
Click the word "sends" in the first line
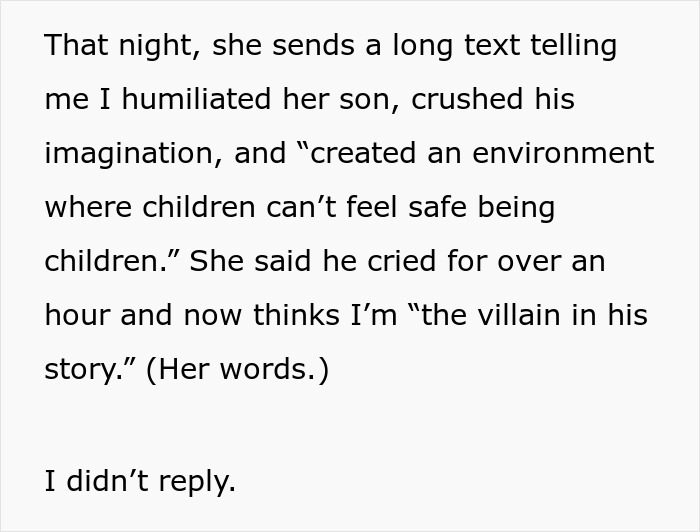pos(314,46)
